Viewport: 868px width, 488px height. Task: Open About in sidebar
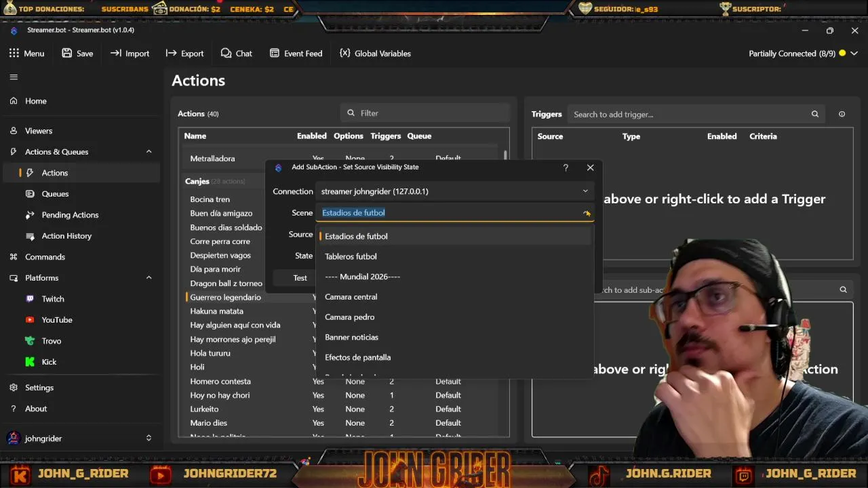[x=80, y=409]
